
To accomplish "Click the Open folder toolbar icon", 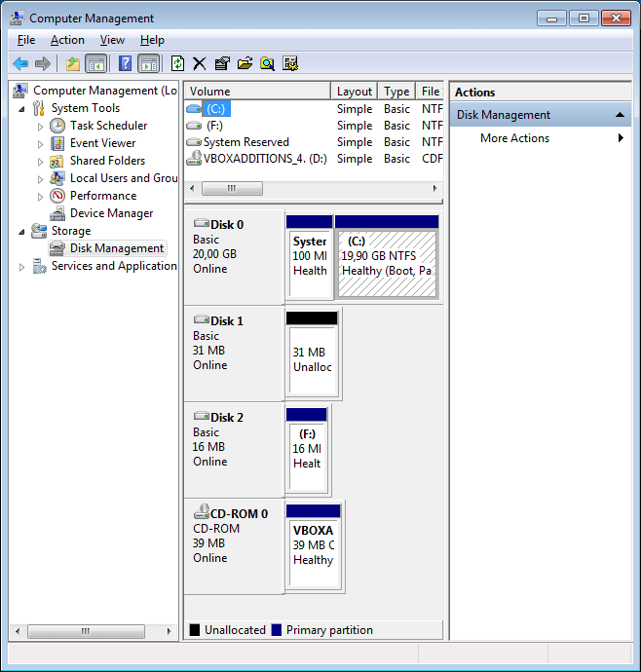I will [x=245, y=64].
